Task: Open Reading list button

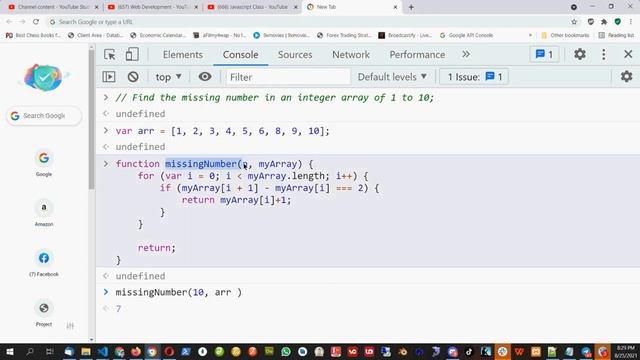Action: click(616, 36)
